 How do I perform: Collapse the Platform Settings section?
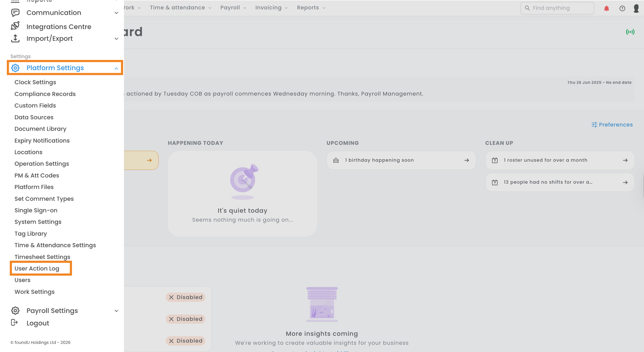(116, 68)
